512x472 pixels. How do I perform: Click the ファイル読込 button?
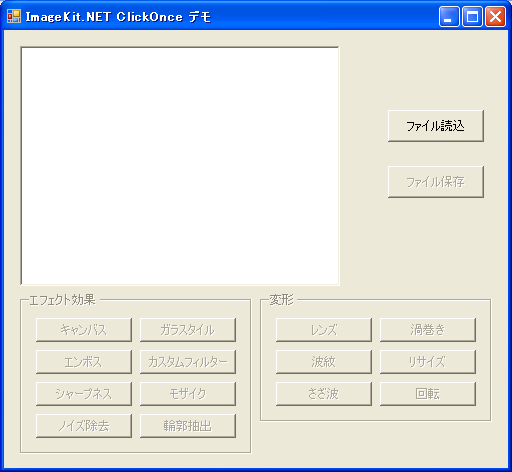coord(436,126)
